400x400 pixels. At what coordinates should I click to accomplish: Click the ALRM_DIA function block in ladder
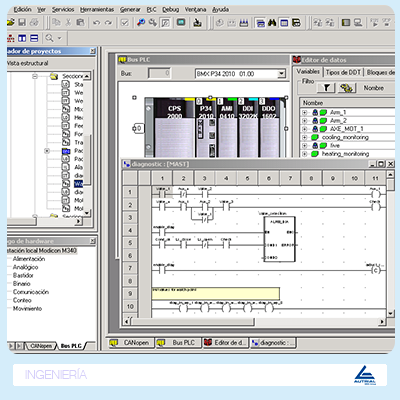[279, 239]
